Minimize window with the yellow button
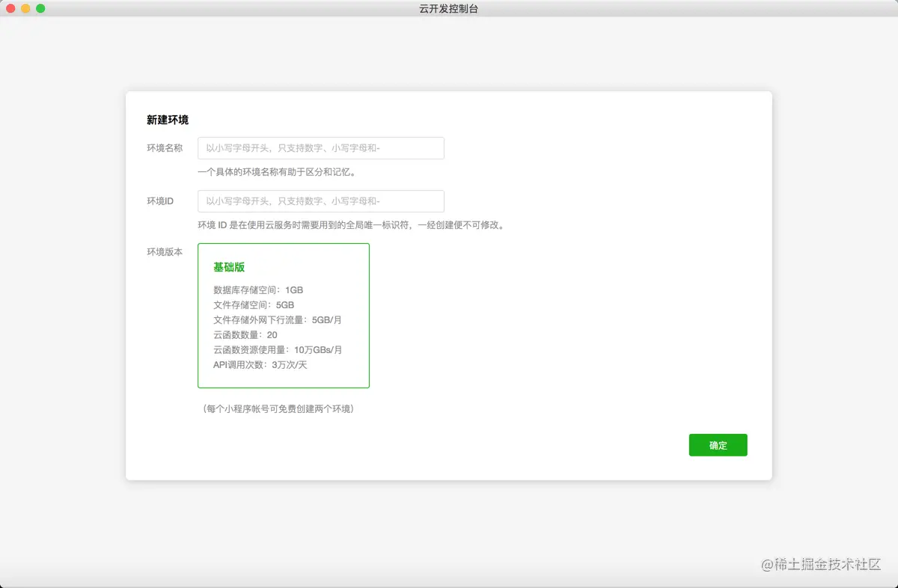The width and height of the screenshot is (898, 588). click(x=25, y=8)
